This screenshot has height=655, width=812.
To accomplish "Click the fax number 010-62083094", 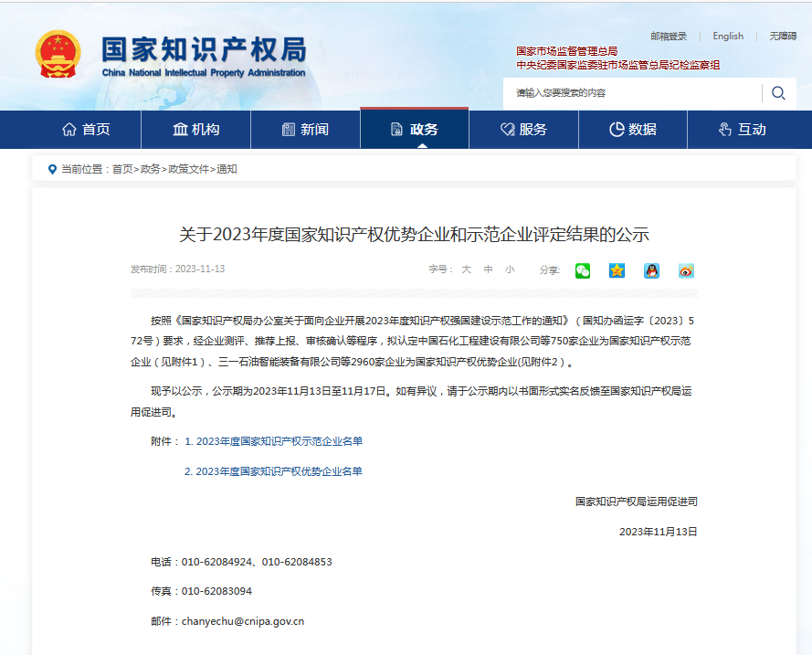I will [216, 591].
